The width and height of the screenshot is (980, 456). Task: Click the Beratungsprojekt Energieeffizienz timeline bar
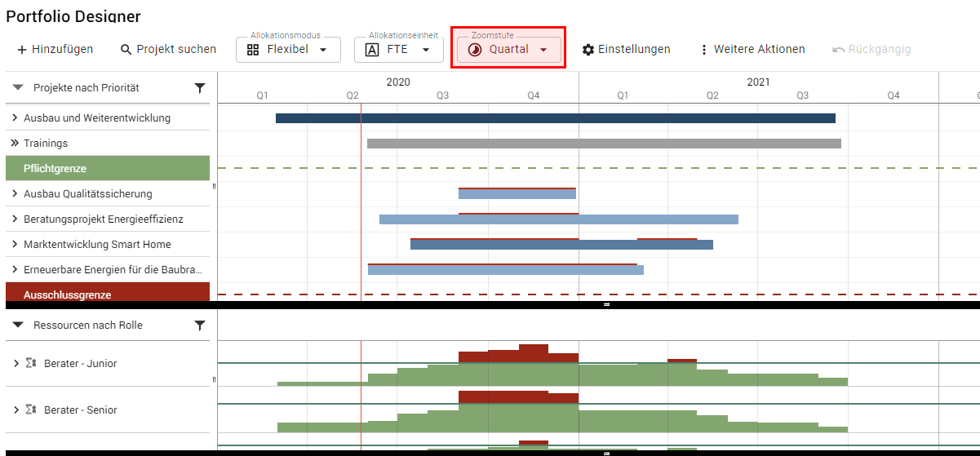pyautogui.click(x=558, y=219)
